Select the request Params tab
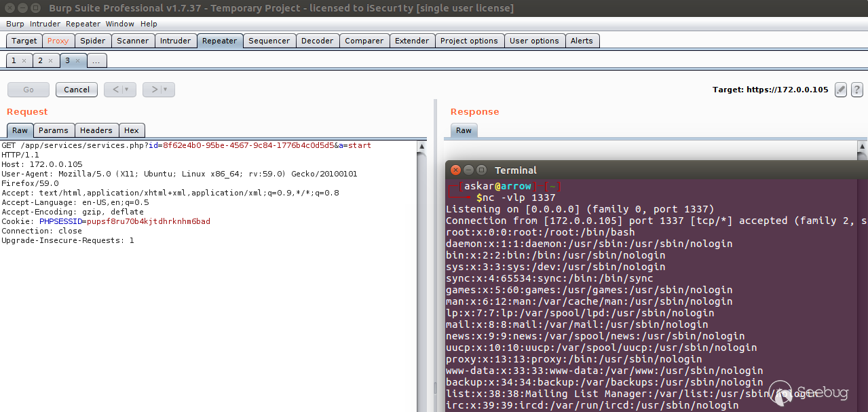This screenshot has width=868, height=412. click(x=54, y=130)
